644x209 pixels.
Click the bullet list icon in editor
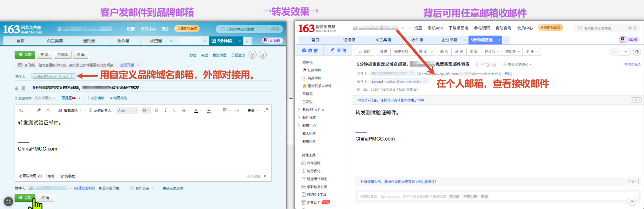point(237,111)
